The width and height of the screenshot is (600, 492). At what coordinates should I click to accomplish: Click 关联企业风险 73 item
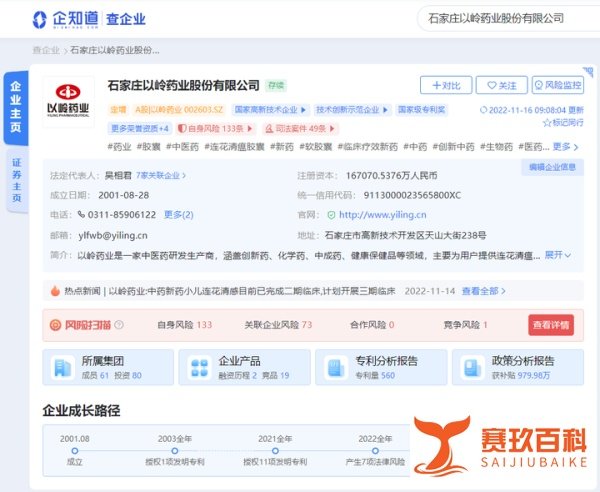click(x=278, y=325)
